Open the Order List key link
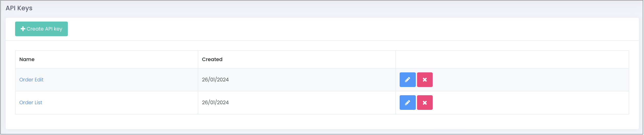This screenshot has width=644, height=135. pos(31,103)
